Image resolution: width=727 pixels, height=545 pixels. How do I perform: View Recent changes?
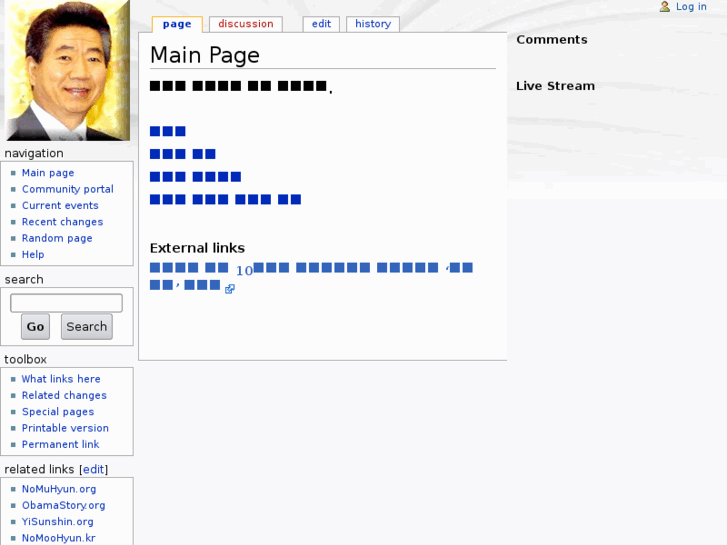(x=63, y=222)
